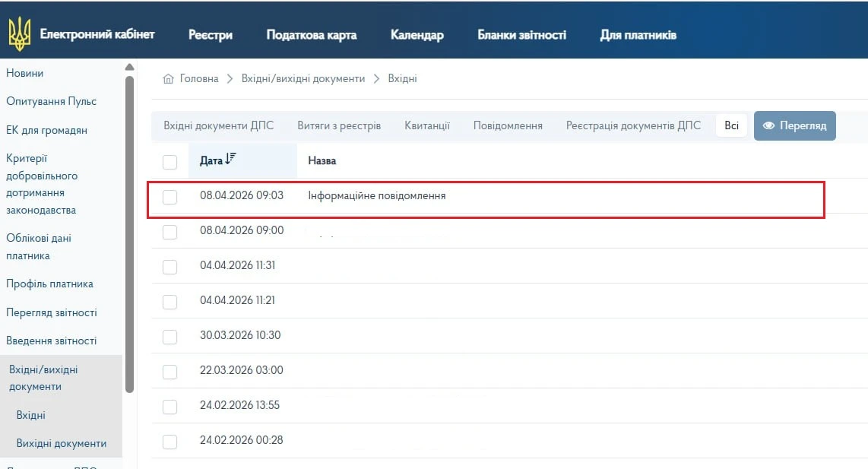This screenshot has height=469, width=868.
Task: Check the 30.03.2026 10:30 row checkbox
Action: [169, 337]
